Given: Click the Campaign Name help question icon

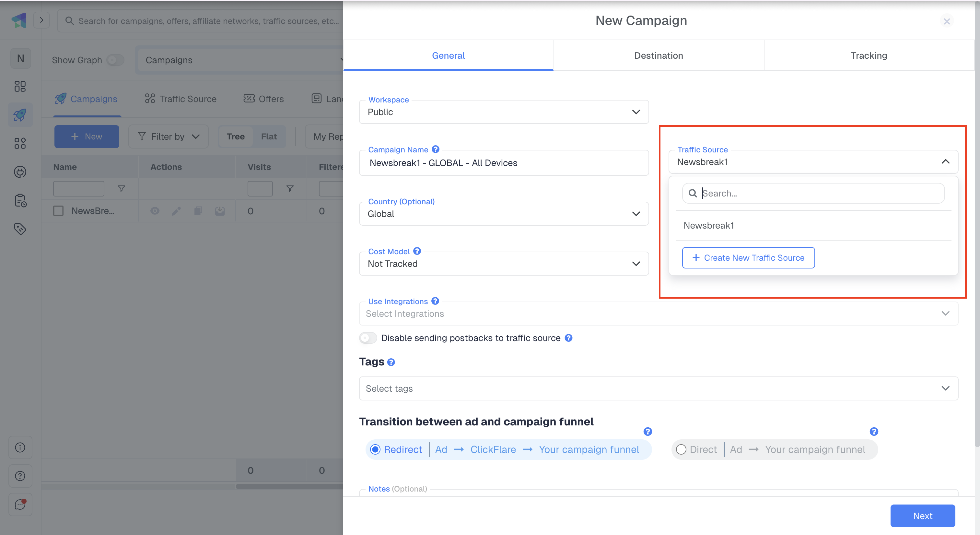Looking at the screenshot, I should pyautogui.click(x=436, y=149).
